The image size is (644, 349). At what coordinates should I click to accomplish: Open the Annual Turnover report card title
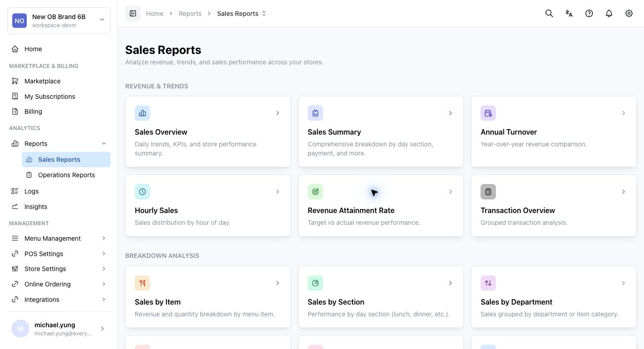pyautogui.click(x=509, y=132)
